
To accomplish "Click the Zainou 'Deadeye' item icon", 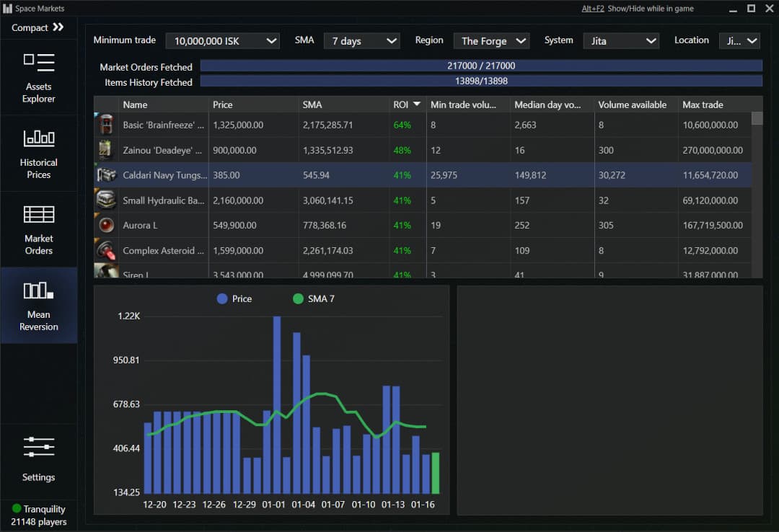I will [106, 150].
